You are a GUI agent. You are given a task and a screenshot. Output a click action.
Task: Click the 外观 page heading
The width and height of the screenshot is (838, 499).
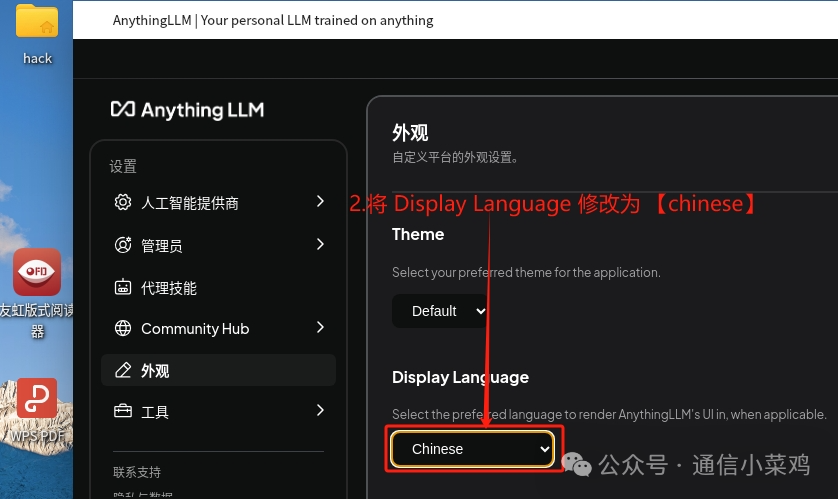(410, 132)
